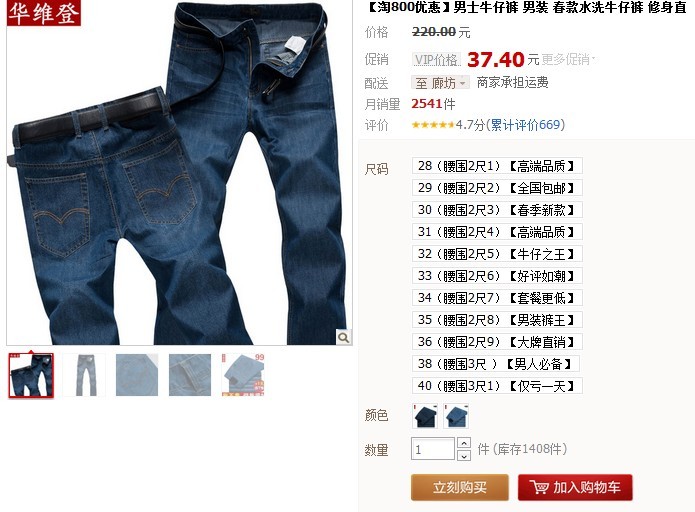The height and width of the screenshot is (512, 695).
Task: Select size 32 (腰围2尺5) option
Action: (x=497, y=254)
